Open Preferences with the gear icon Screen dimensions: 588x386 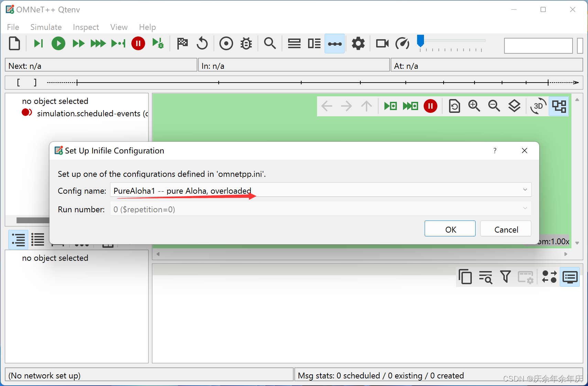point(358,44)
